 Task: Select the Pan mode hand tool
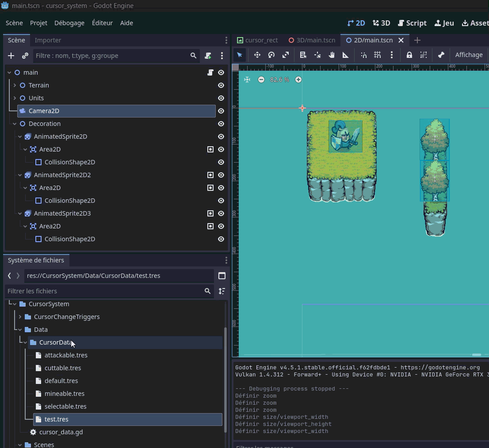[x=332, y=55]
